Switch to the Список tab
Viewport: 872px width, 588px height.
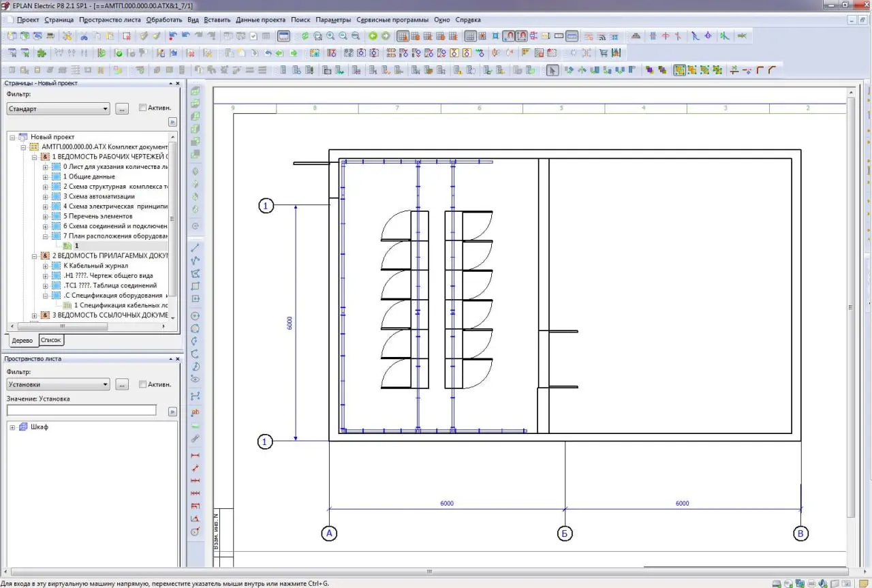(51, 339)
